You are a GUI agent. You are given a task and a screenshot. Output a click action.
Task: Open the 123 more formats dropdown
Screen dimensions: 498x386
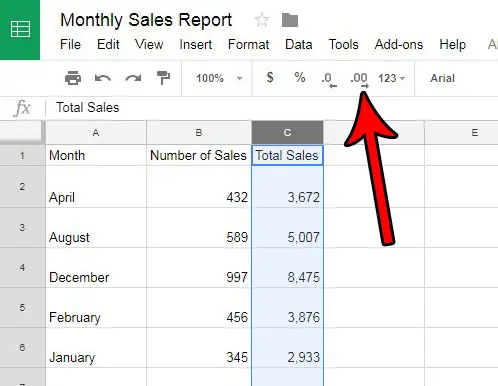(391, 78)
